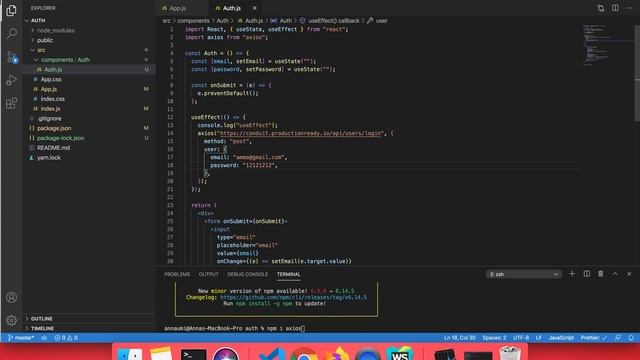Open the Explorer view in activity bar
The height and width of the screenshot is (360, 640).
pos(11,10)
